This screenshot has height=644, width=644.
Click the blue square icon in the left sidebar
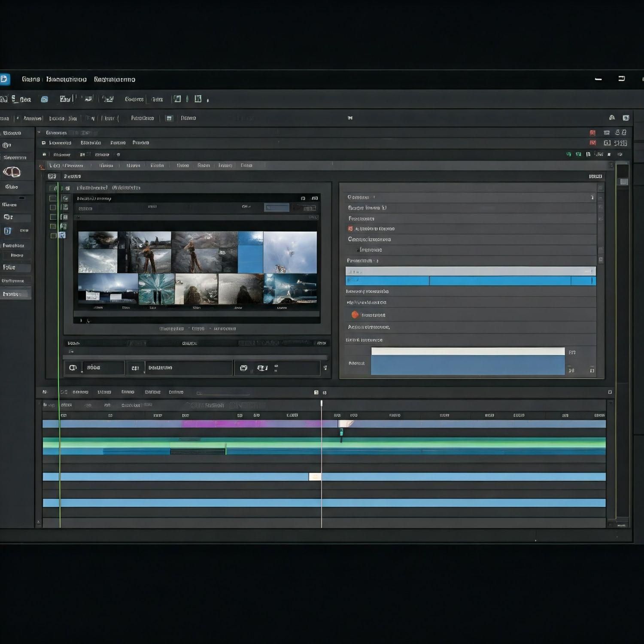[7, 231]
